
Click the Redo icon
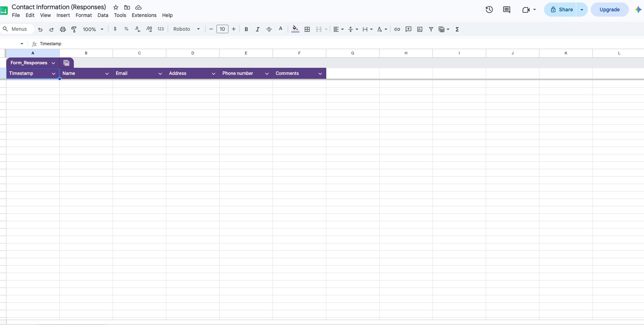[52, 29]
